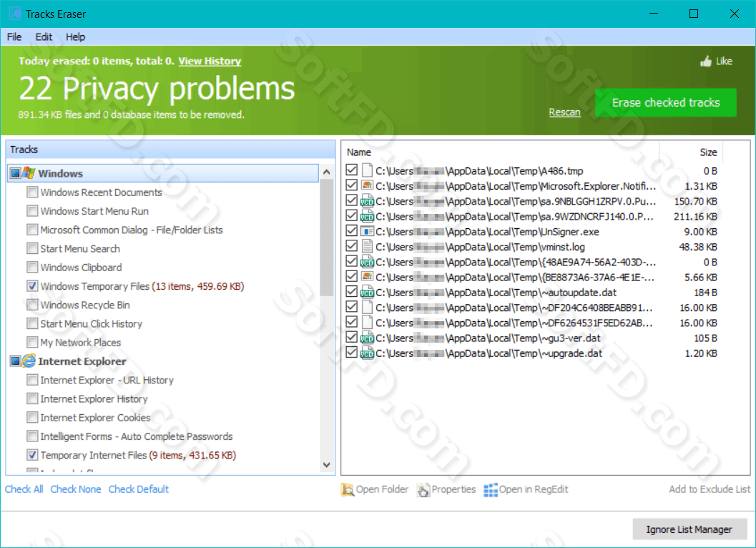Click the 150.70 KB size value

[x=695, y=201]
